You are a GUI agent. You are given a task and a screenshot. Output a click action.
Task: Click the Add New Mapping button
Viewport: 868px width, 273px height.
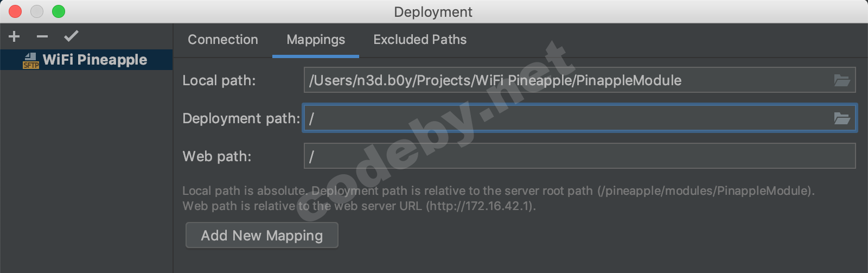[x=262, y=235]
